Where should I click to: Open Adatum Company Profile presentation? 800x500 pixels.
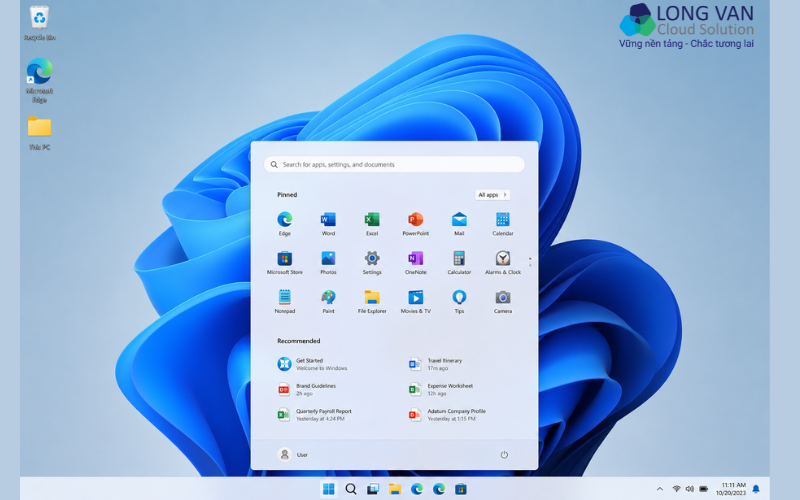coord(447,415)
